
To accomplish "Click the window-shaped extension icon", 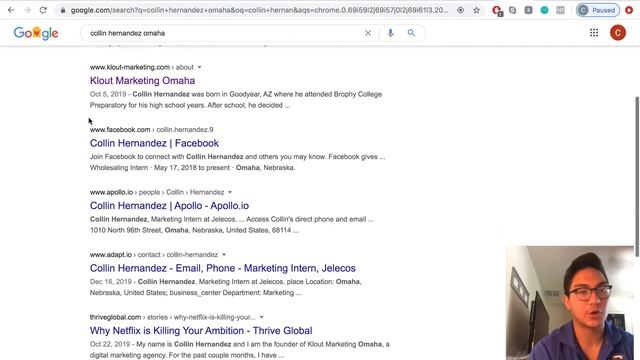I will coord(560,10).
